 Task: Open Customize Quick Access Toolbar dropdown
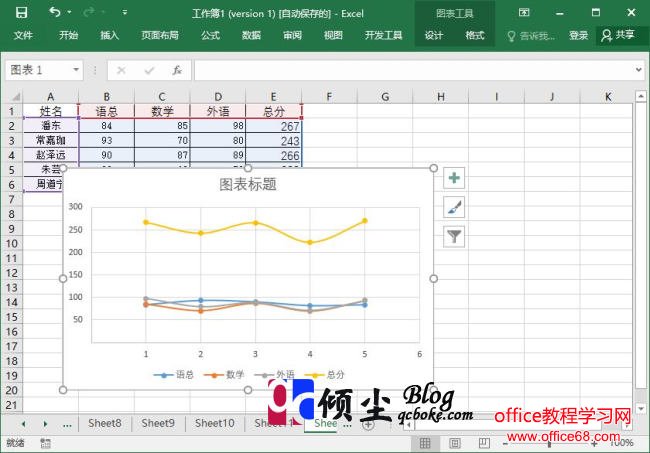click(125, 12)
